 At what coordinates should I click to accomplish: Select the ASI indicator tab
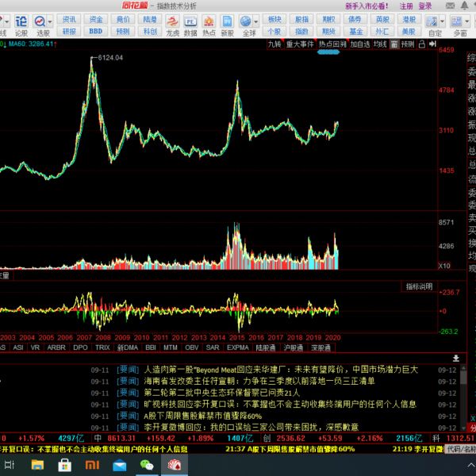click(18, 347)
